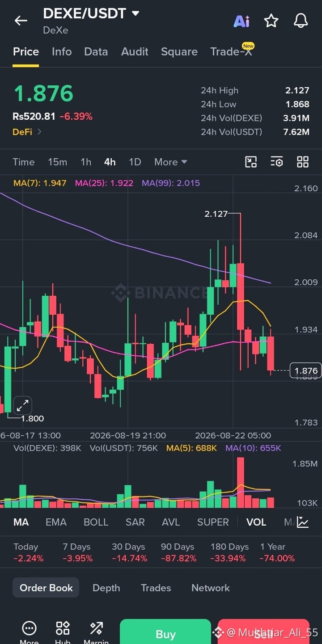Select the Trades tab
This screenshot has width=322, height=644.
click(156, 588)
